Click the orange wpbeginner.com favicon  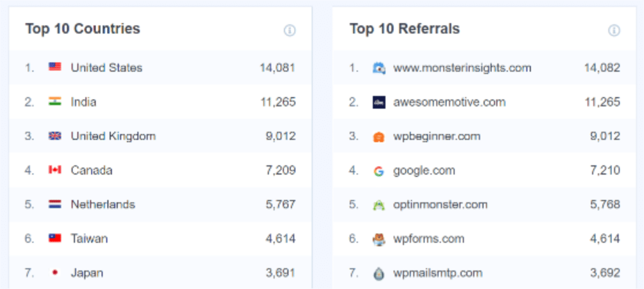379,136
